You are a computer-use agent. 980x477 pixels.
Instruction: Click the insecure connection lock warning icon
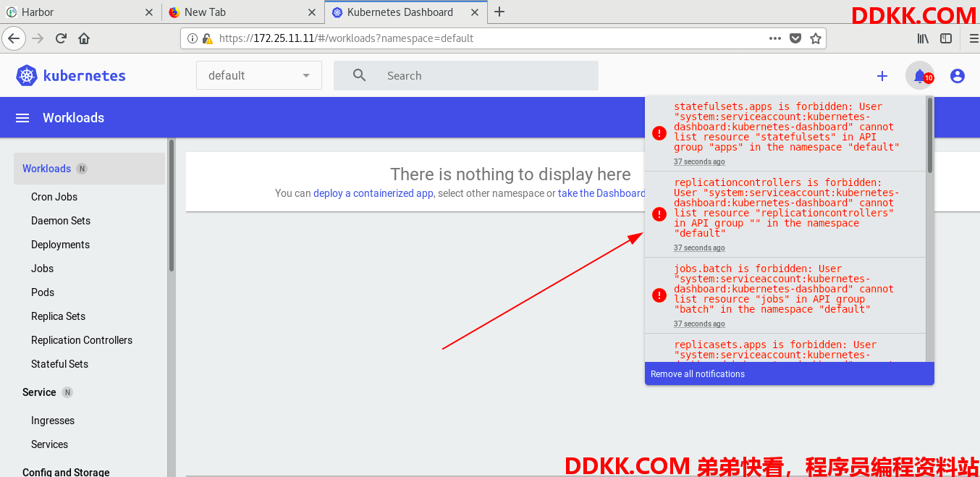click(x=207, y=38)
